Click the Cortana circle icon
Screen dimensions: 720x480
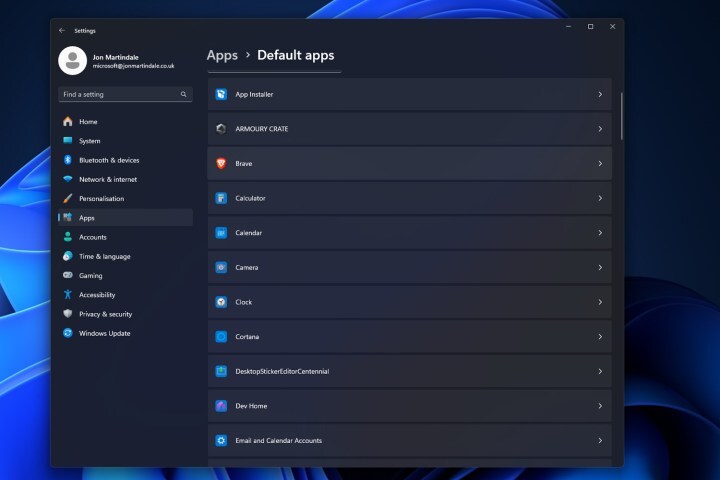[221, 337]
